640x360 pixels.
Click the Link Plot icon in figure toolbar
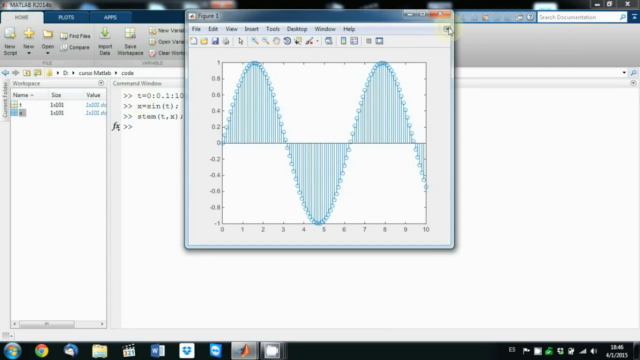pos(329,41)
